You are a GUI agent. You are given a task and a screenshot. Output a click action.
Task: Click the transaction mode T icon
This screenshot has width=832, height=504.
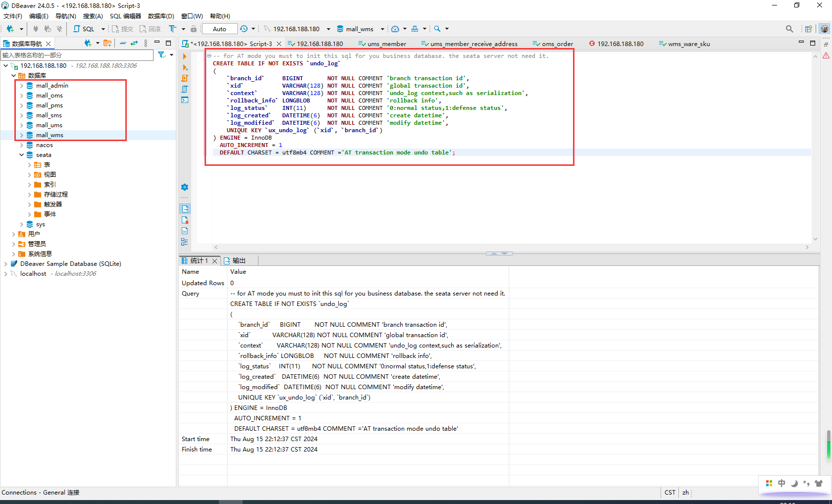(x=172, y=29)
